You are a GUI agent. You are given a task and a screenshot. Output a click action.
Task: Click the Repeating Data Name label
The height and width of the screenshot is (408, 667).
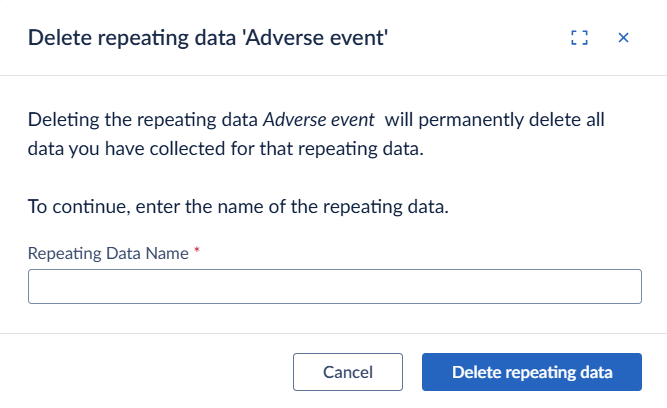108,253
